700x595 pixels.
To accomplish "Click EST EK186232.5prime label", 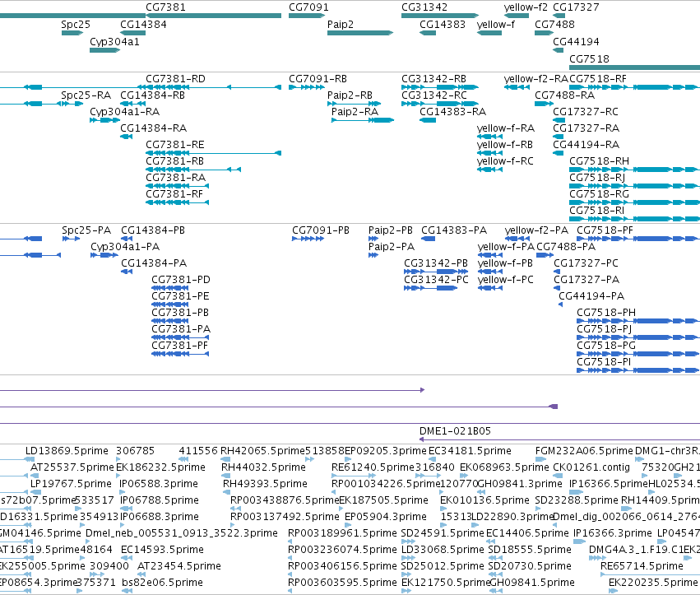I will (160, 467).
